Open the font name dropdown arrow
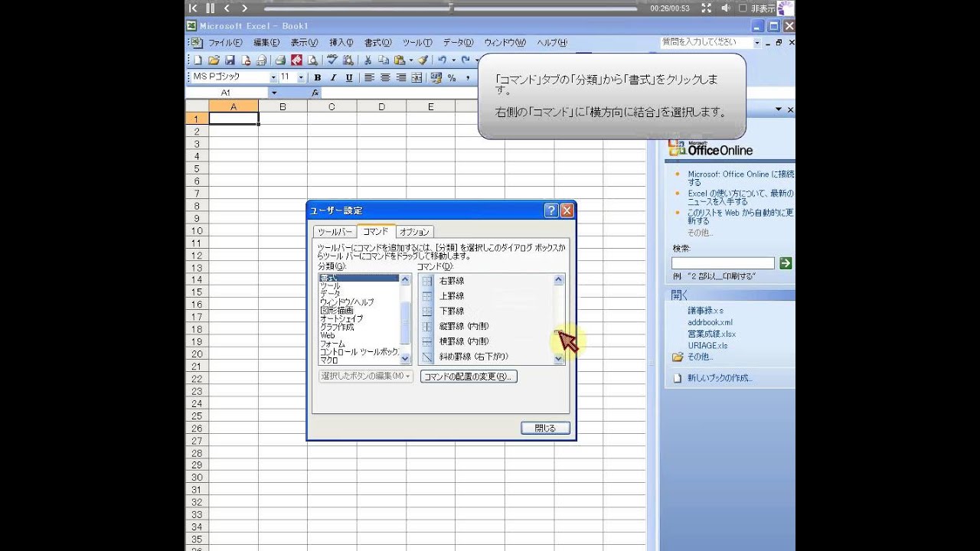Image resolution: width=980 pixels, height=551 pixels. coord(273,77)
